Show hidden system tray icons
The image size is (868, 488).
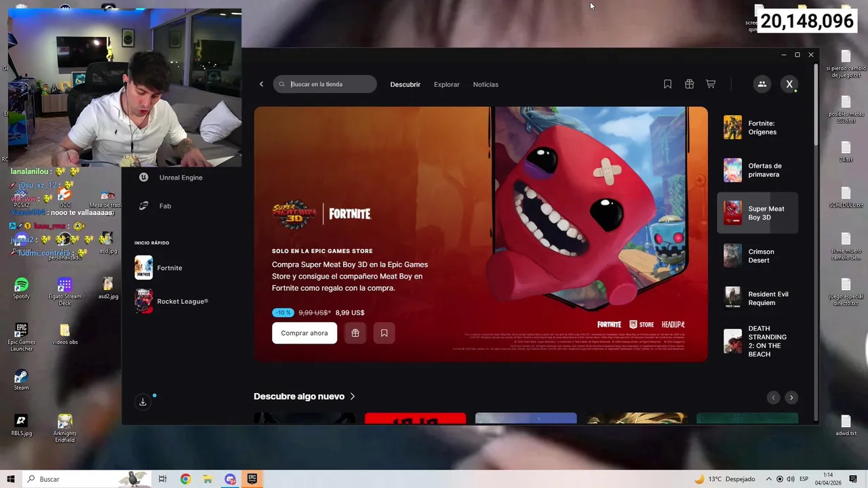[x=769, y=479]
